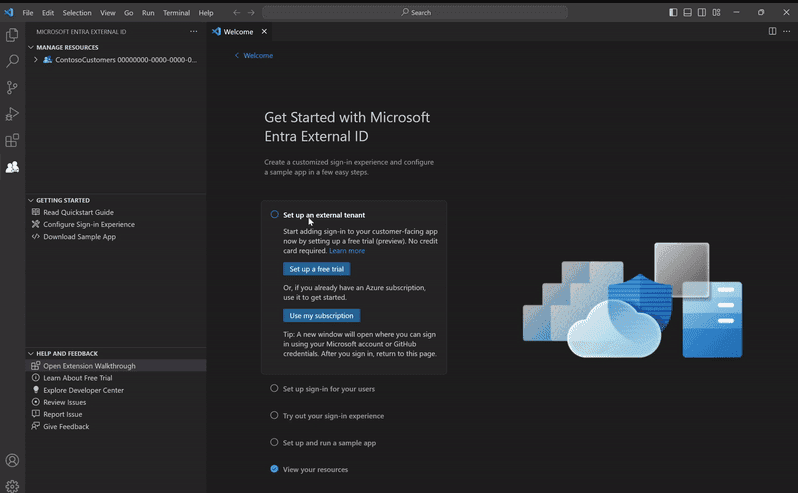Click the Download Sample App code icon
This screenshot has height=493, width=798.
coord(36,237)
